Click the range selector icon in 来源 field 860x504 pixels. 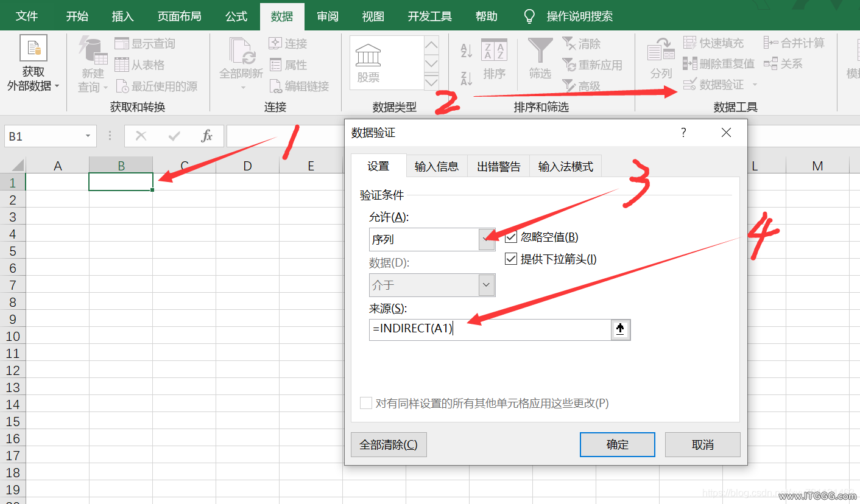point(620,329)
